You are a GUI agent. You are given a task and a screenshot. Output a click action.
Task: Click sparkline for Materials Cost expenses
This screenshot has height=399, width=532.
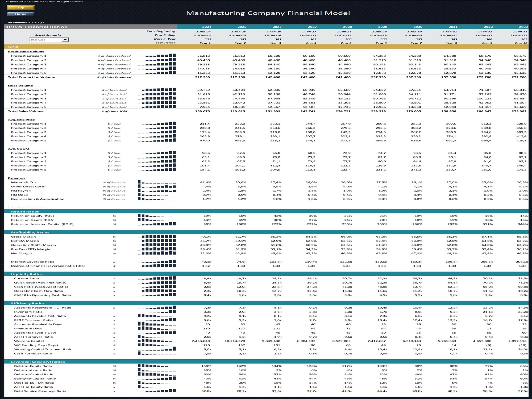click(x=157, y=182)
